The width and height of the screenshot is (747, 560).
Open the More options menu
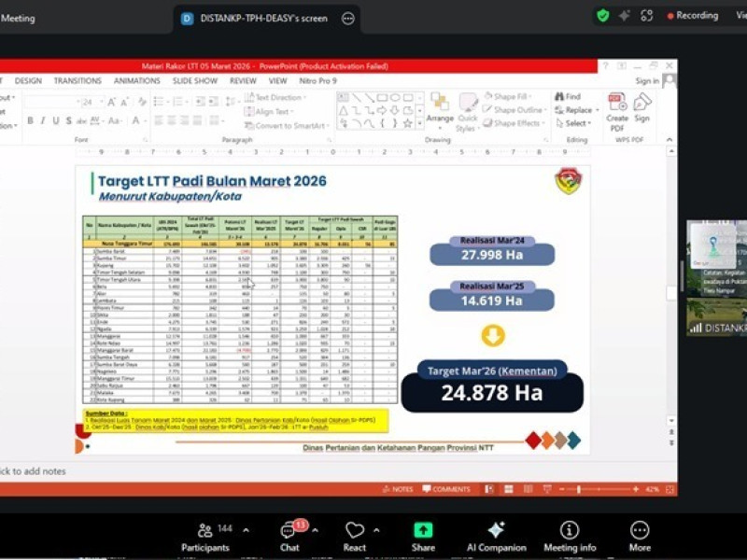pos(640,534)
